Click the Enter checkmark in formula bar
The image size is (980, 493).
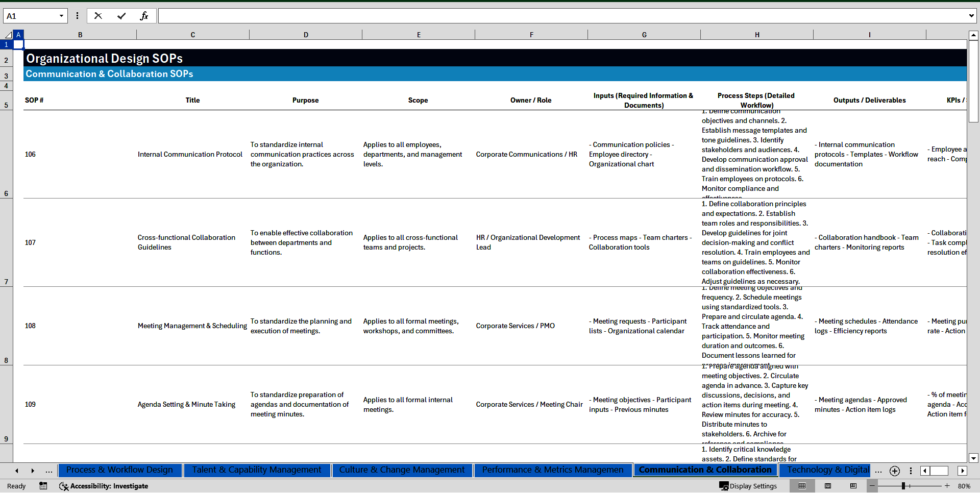(121, 16)
